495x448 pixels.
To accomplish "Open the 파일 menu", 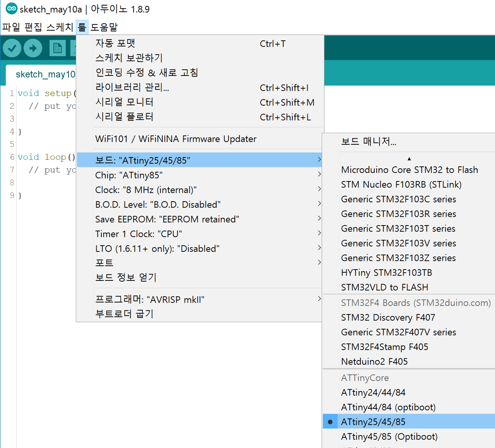I will (x=11, y=27).
